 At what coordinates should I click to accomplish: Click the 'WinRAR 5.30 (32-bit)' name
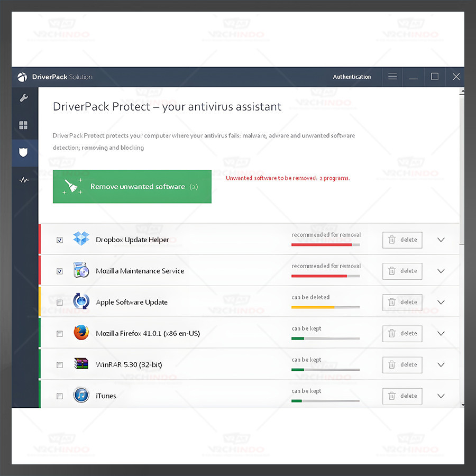click(129, 364)
